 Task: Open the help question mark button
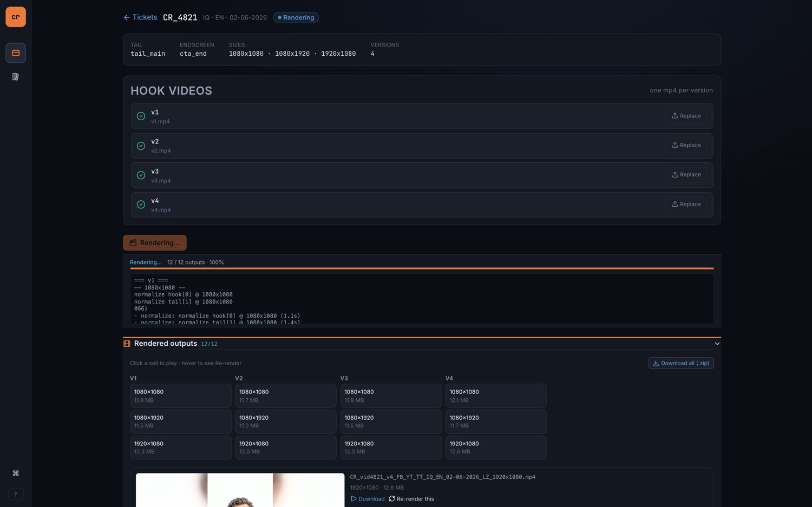pos(16,494)
